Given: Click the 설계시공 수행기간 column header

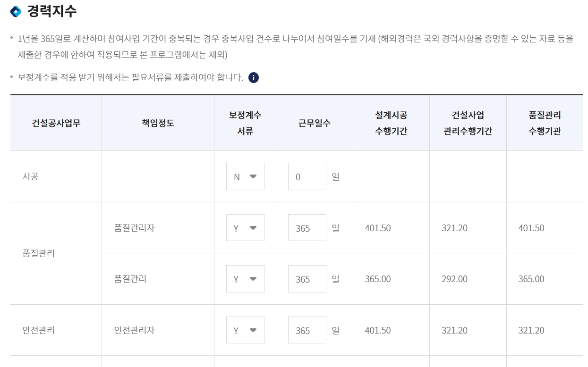Looking at the screenshot, I should coord(391,123).
